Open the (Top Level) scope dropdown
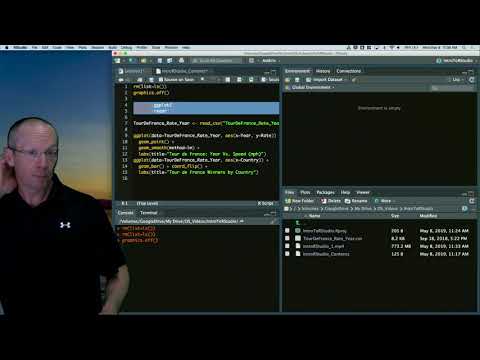Screen dimensions: 480x360 click(147, 203)
